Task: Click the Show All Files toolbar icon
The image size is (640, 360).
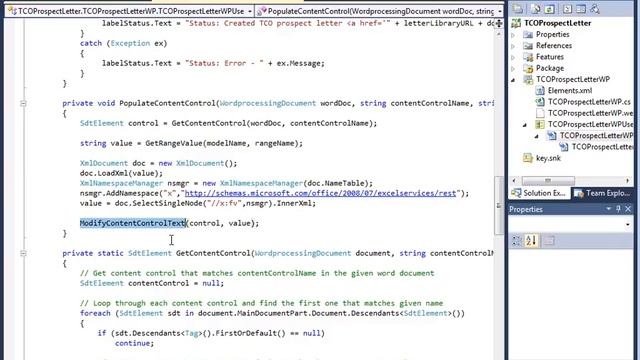Action: [x=535, y=8]
